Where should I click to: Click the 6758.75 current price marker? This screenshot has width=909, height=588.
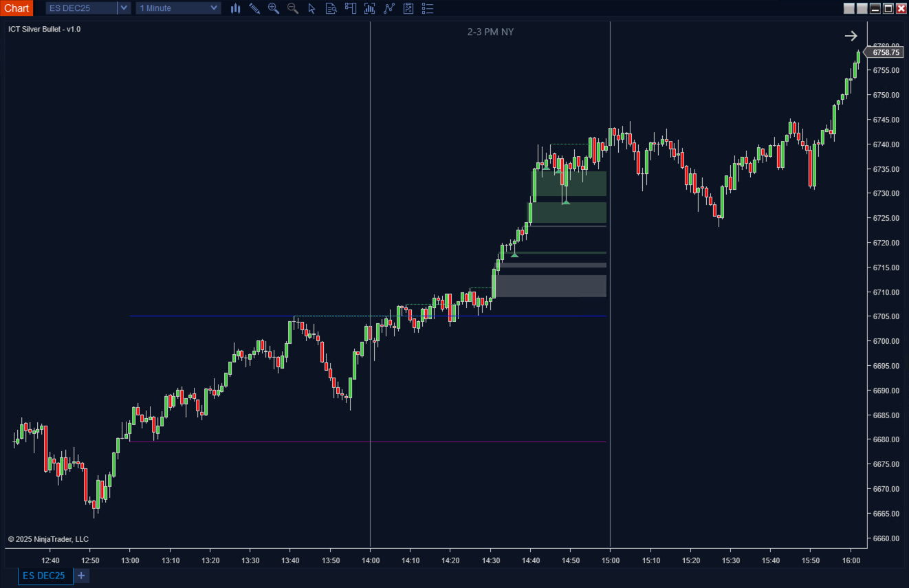click(x=885, y=52)
